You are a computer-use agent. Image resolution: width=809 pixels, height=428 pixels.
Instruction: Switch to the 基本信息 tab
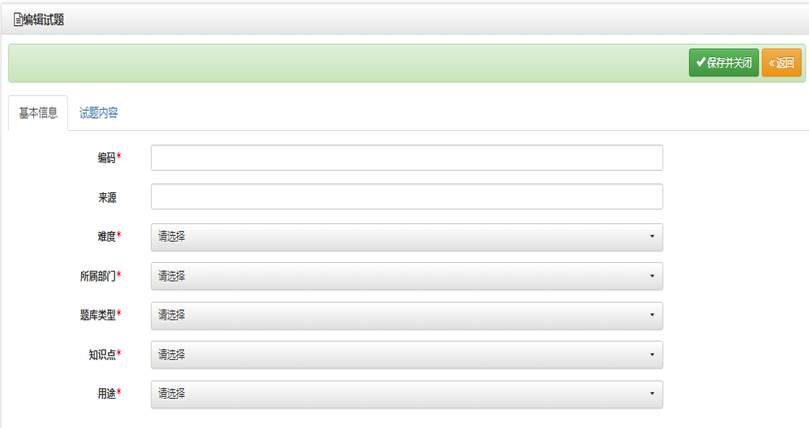click(x=38, y=113)
